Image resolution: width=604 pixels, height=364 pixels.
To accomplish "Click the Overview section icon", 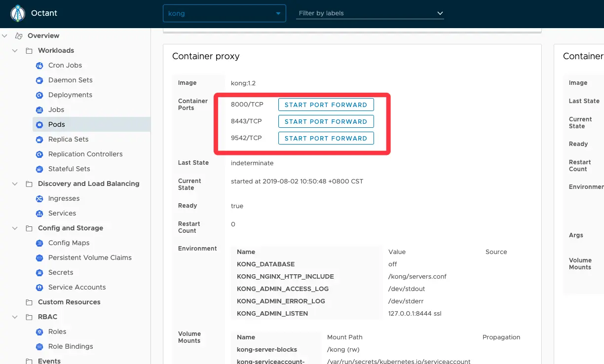I will click(x=19, y=36).
